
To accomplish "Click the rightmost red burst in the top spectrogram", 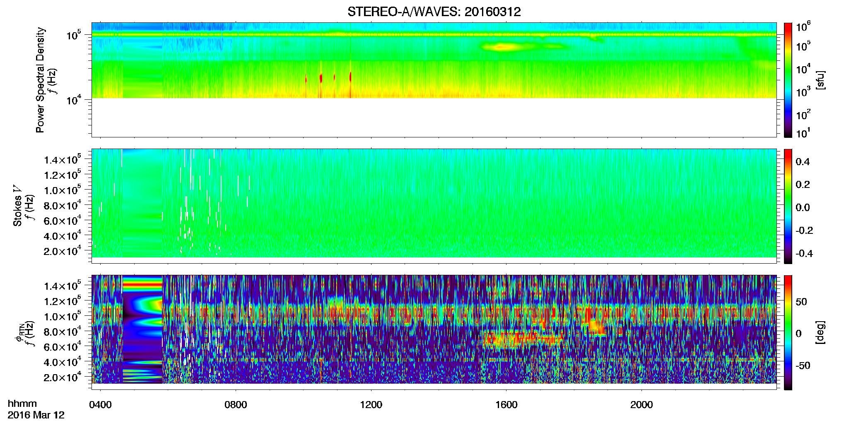I will tap(350, 77).
